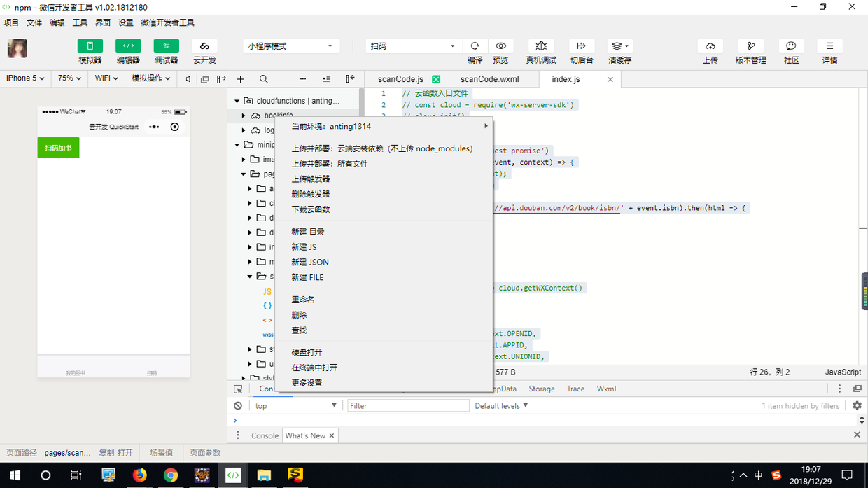Open the 模拟操作 simulate actions dropdown
The height and width of the screenshot is (488, 868).
[x=151, y=78]
